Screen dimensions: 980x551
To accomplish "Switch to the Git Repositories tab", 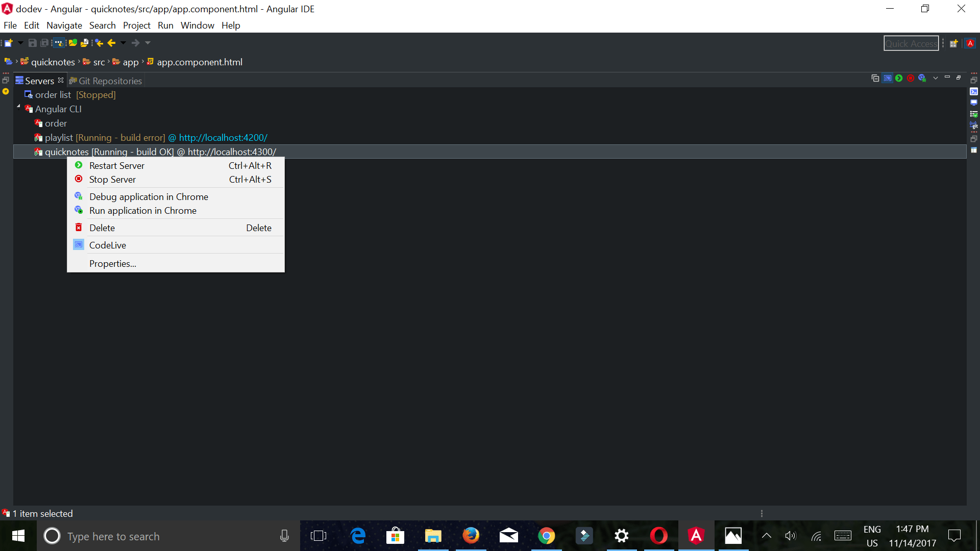I will (x=110, y=81).
